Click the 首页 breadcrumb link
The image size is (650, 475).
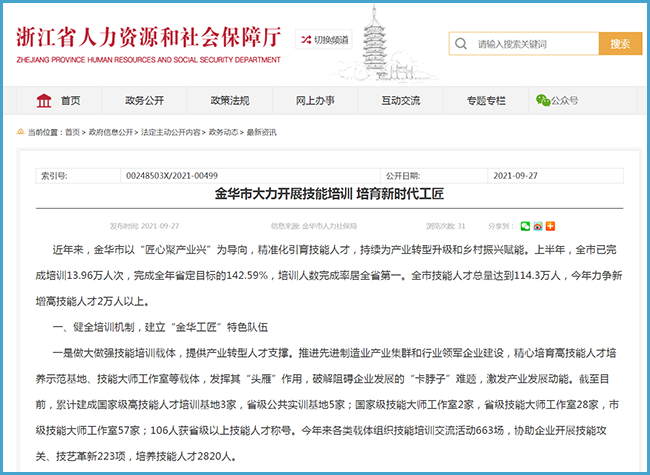pos(72,132)
